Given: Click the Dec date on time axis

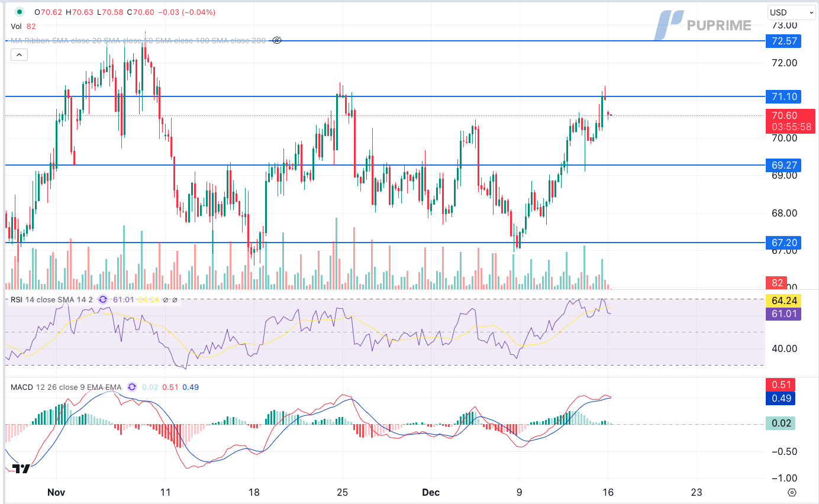Looking at the screenshot, I should click(x=430, y=492).
